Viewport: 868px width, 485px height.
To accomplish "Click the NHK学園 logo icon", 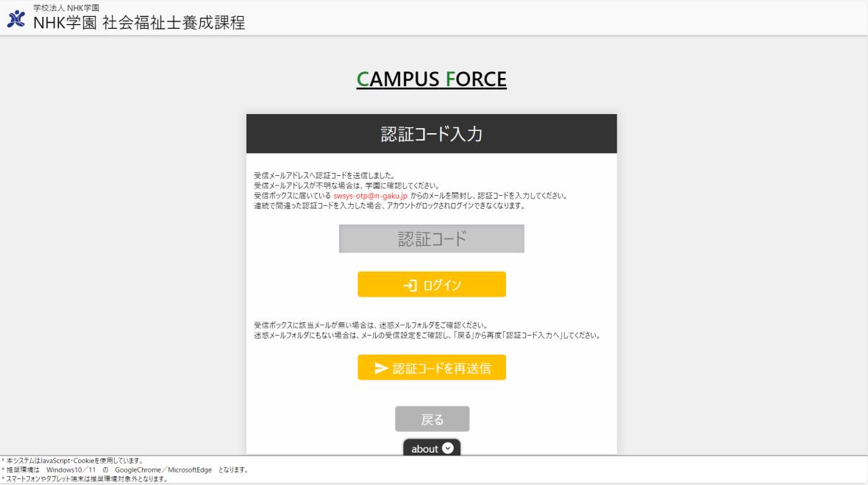I will (16, 19).
